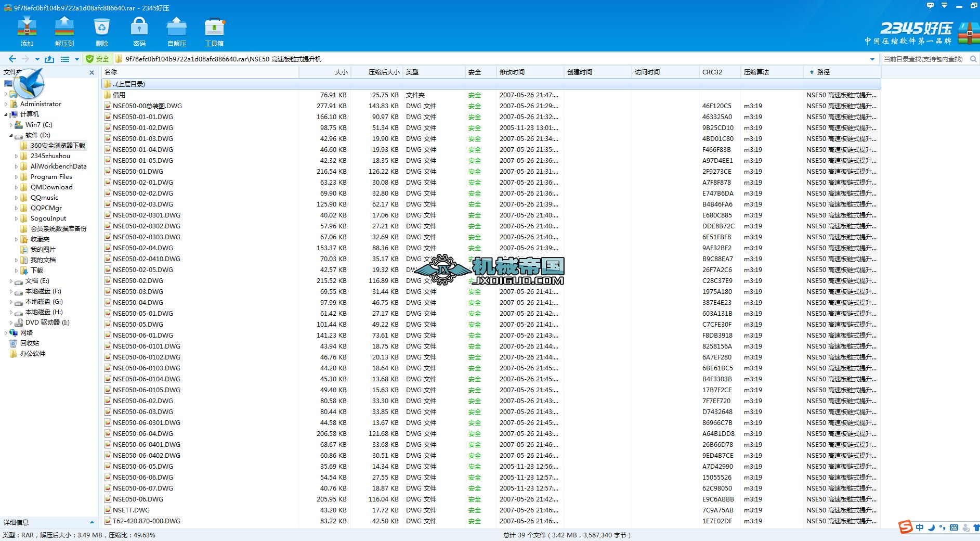Sort files by the 大小 column
The width and height of the screenshot is (980, 541).
[341, 72]
